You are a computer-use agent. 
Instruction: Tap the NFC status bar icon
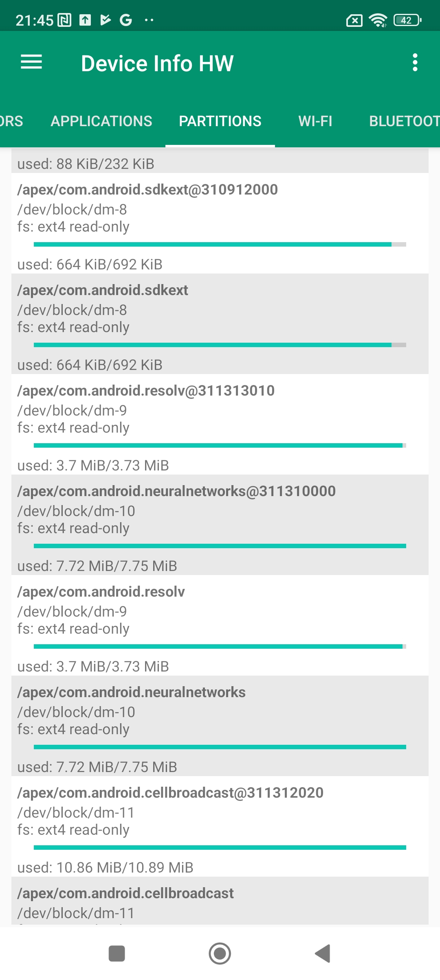pyautogui.click(x=64, y=20)
